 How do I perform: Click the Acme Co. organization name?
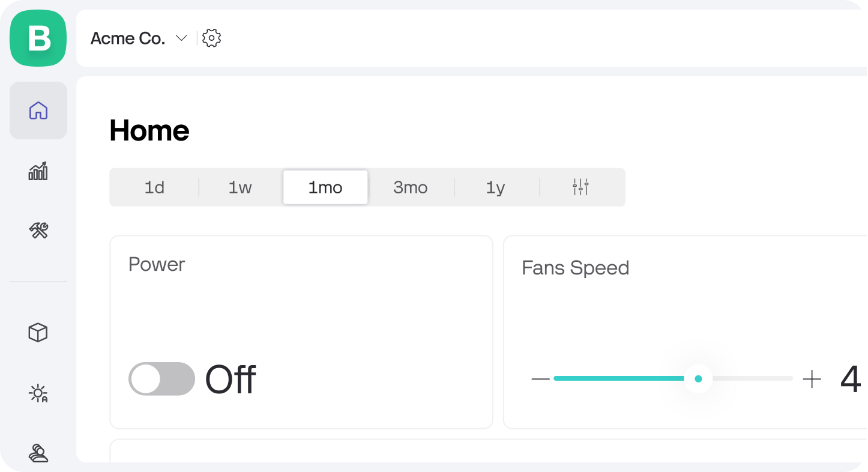tap(128, 38)
